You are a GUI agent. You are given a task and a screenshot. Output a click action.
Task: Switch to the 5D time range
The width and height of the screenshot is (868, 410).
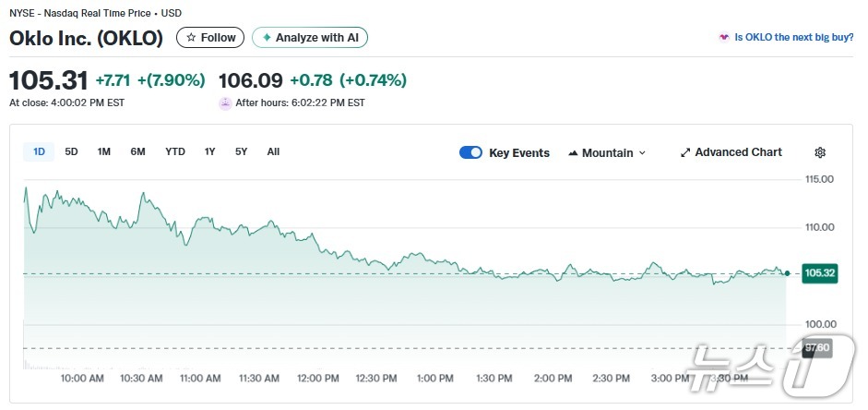point(71,151)
